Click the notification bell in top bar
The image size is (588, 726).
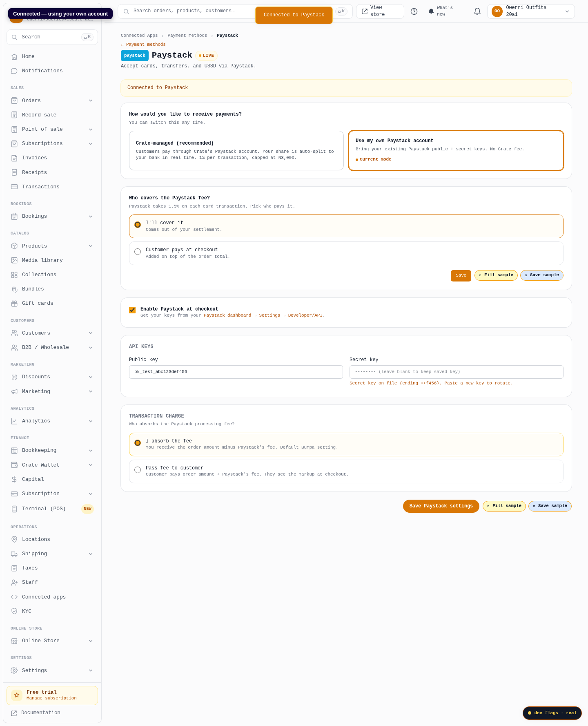click(477, 11)
